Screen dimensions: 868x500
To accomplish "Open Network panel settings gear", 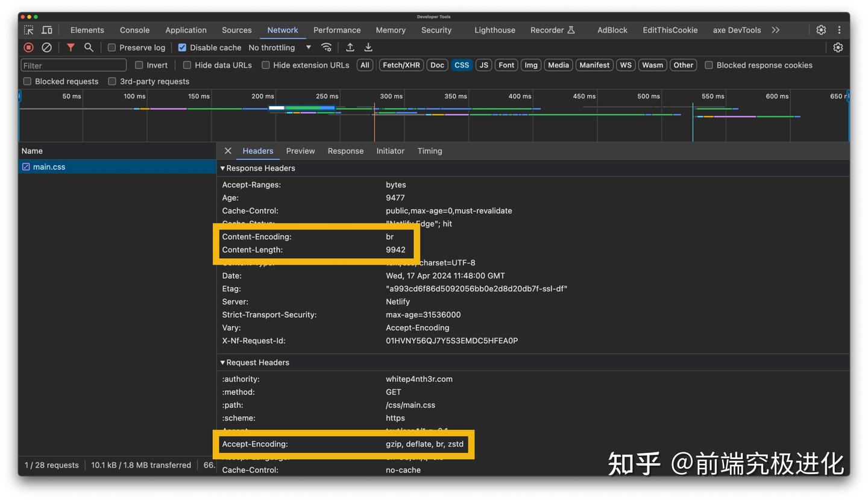I will coord(838,48).
